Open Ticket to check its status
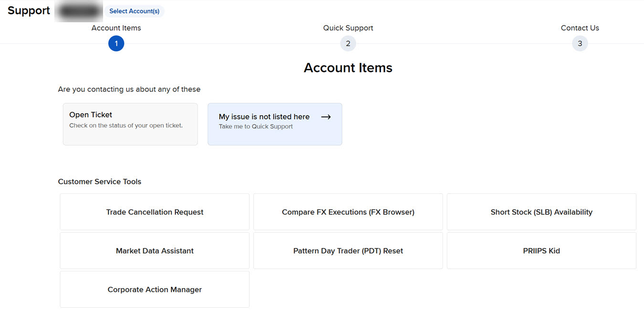This screenshot has width=644, height=314. [x=130, y=124]
